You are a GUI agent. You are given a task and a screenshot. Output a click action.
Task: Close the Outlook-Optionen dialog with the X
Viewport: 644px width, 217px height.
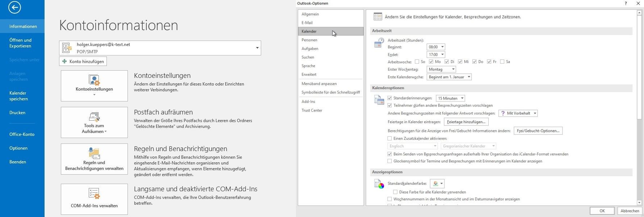coord(638,3)
